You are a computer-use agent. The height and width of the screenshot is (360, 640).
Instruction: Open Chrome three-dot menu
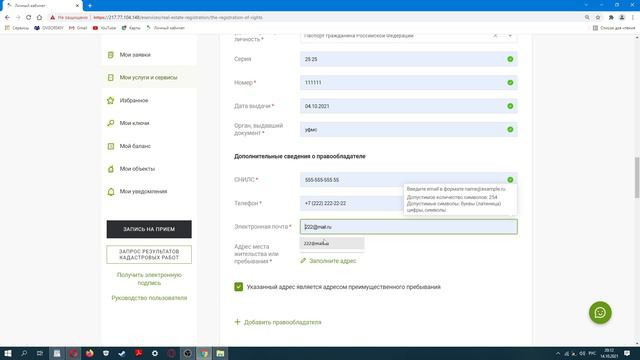point(633,18)
